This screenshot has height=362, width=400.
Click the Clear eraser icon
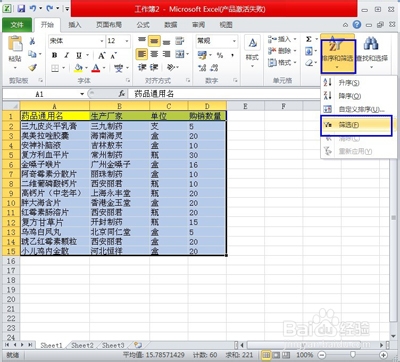(x=309, y=63)
